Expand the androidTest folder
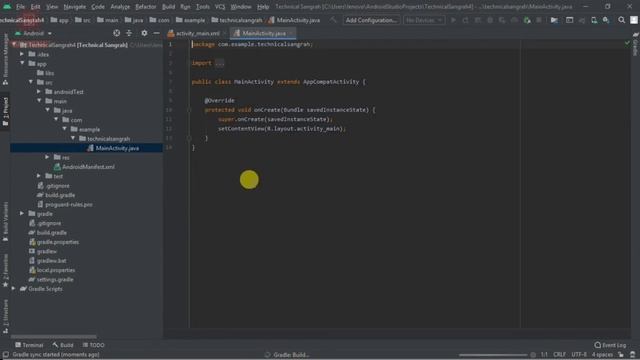The height and width of the screenshot is (360, 640). pos(39,92)
